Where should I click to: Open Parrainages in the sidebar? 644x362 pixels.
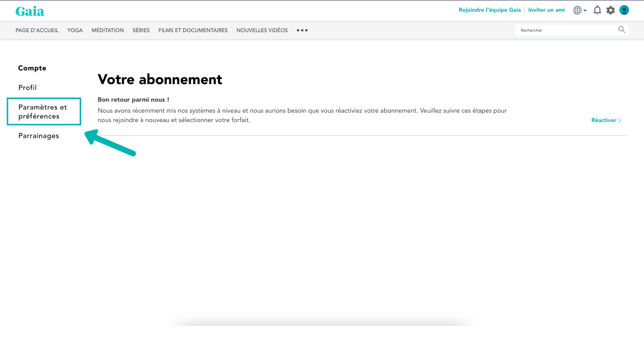tap(39, 136)
